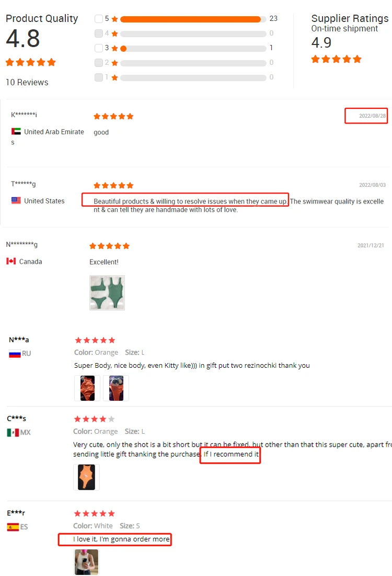Image resolution: width=392 pixels, height=576 pixels.
Task: Click the 5 star orange rating bar
Action: [x=190, y=19]
